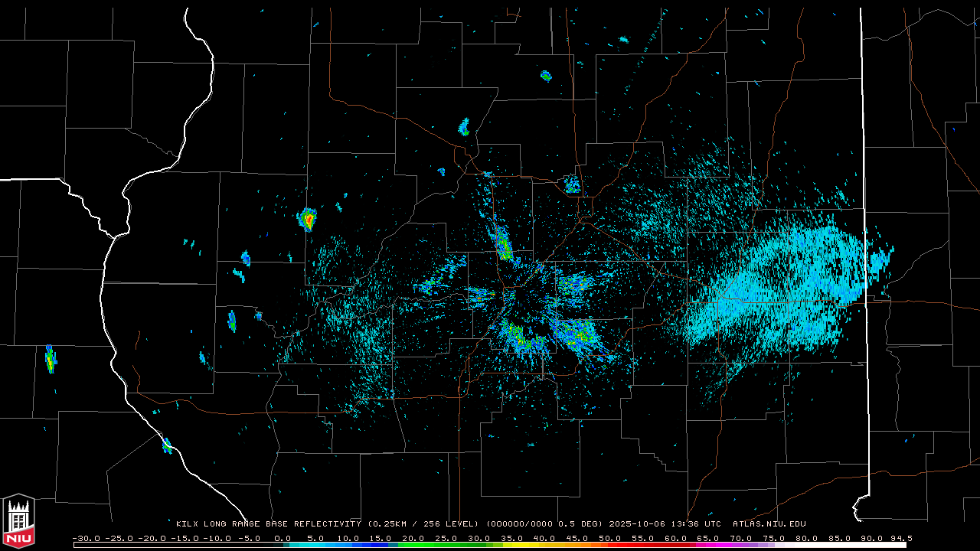Click the green echo cluster southeast of radar
Screen dimensions: 980x551
click(578, 334)
